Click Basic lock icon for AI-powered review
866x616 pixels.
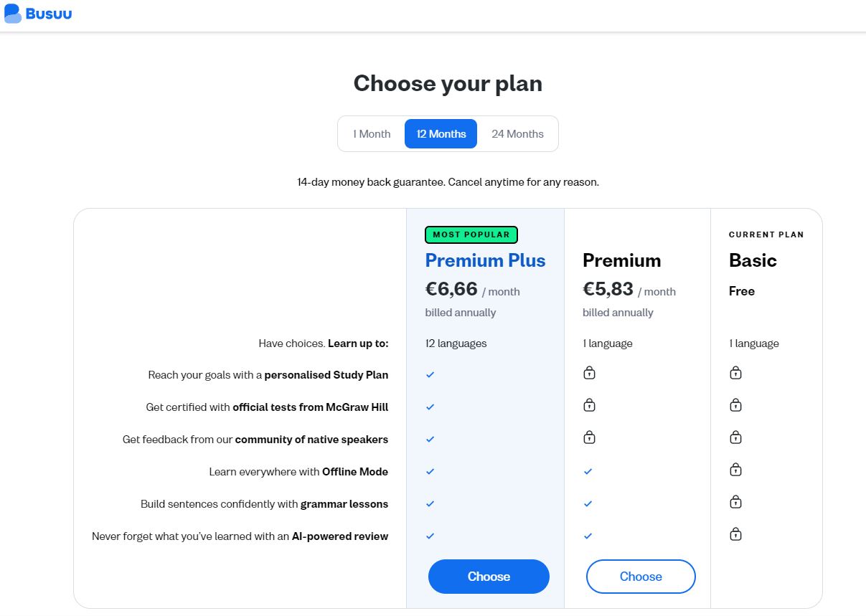tap(735, 534)
